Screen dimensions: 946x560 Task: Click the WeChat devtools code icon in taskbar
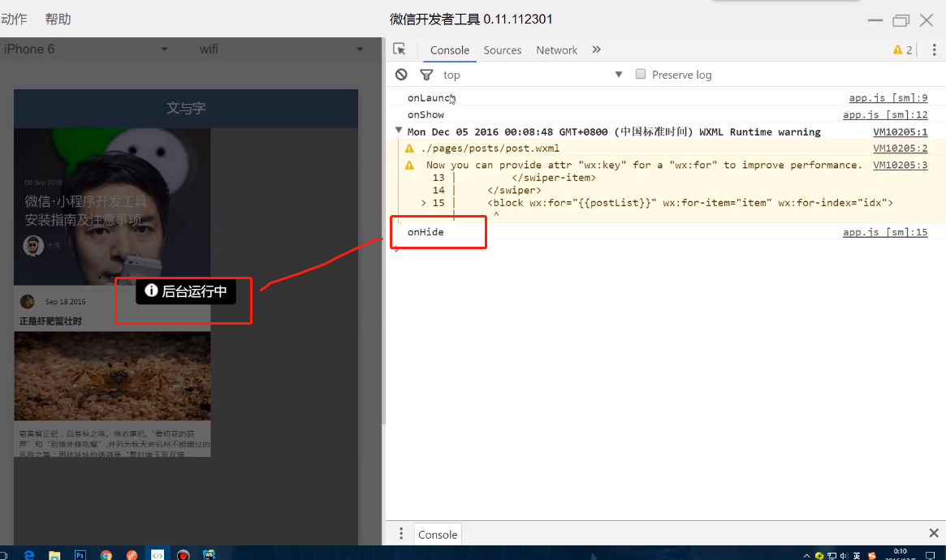(158, 554)
